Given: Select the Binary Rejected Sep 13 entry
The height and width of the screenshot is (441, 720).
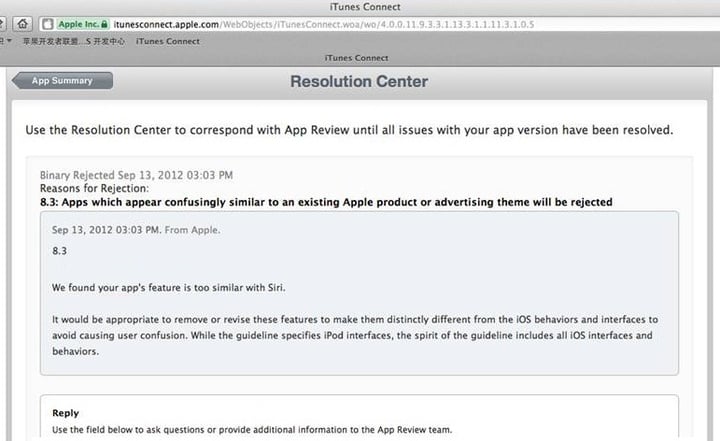Looking at the screenshot, I should point(136,175).
